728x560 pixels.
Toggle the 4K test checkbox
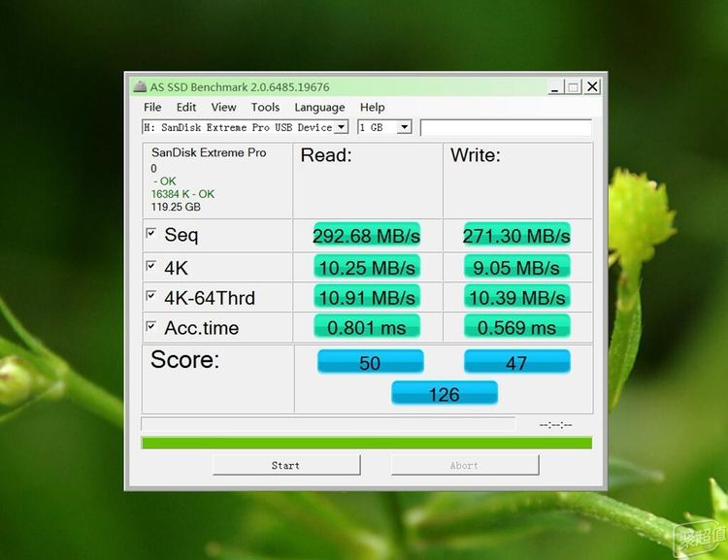pos(150,266)
